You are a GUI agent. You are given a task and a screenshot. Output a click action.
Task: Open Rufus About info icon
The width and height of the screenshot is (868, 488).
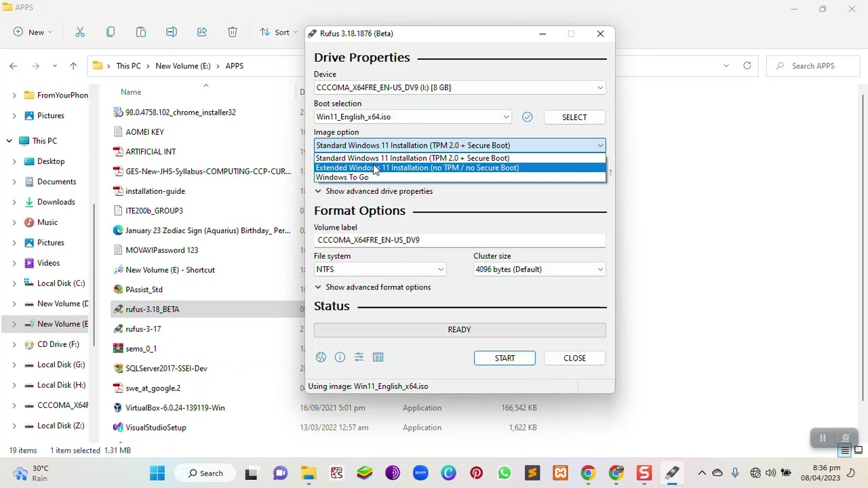pyautogui.click(x=340, y=357)
